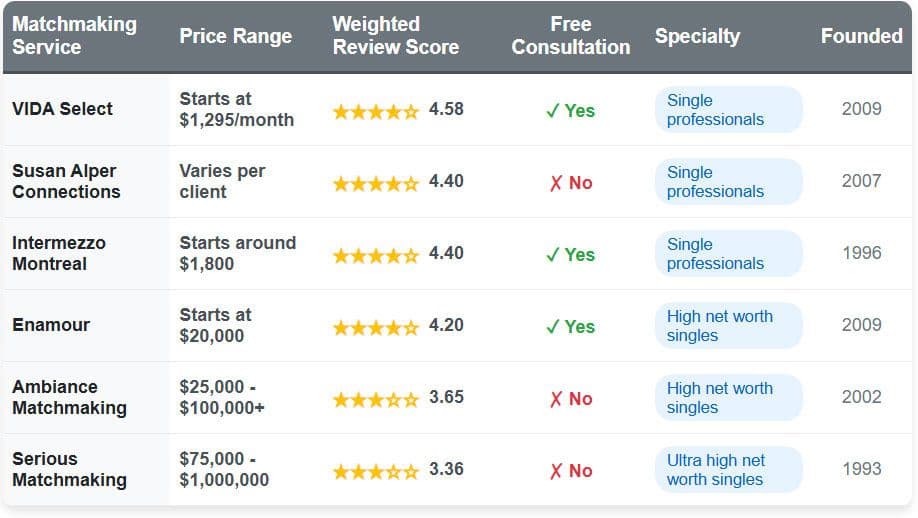The image size is (918, 518).
Task: Open the Intermezzo Montreal service name
Action: (x=58, y=253)
